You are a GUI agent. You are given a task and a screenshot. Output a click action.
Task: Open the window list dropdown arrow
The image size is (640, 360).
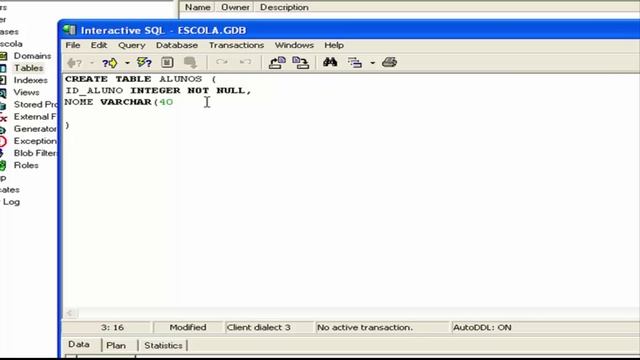point(373,63)
